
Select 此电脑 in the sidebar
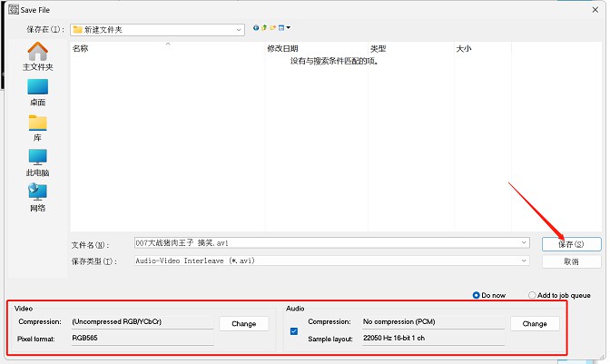pos(37,162)
